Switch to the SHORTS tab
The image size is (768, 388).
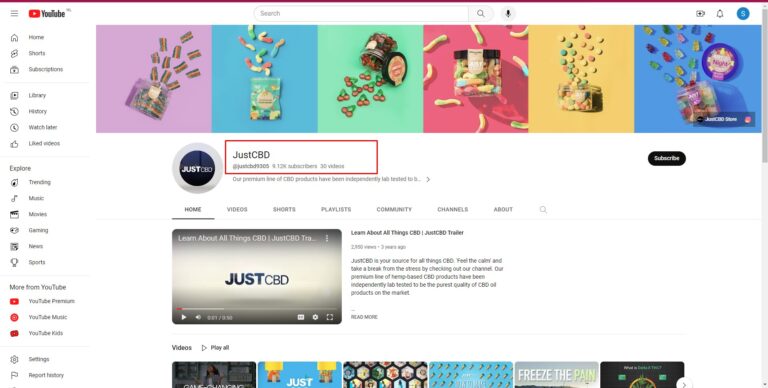point(284,210)
